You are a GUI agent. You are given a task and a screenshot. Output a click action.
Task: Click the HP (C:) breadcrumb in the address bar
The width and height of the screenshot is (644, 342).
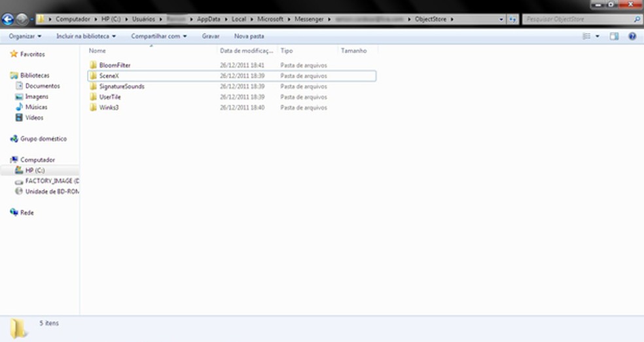(111, 19)
